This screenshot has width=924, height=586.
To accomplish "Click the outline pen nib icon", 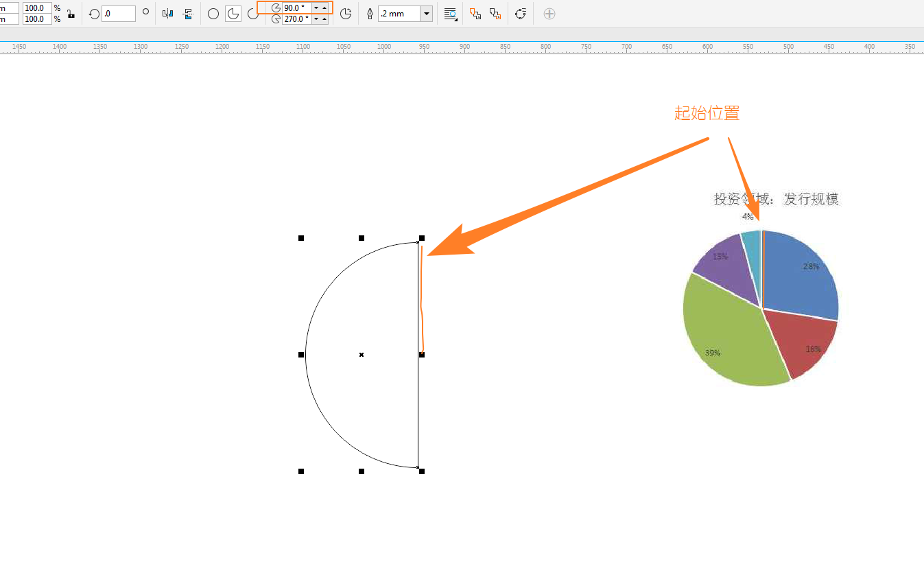I will coord(370,14).
